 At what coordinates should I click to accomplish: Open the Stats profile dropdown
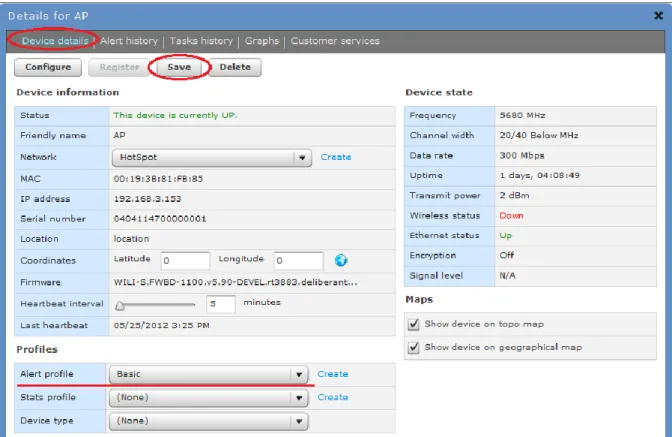pyautogui.click(x=209, y=398)
